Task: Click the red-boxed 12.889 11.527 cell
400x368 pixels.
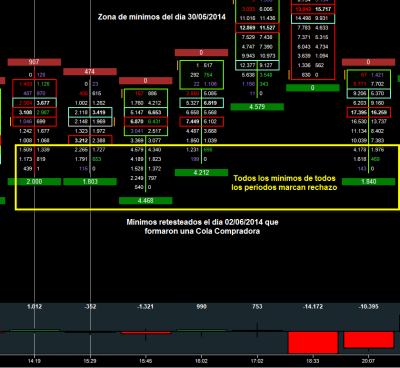Action: [x=257, y=28]
